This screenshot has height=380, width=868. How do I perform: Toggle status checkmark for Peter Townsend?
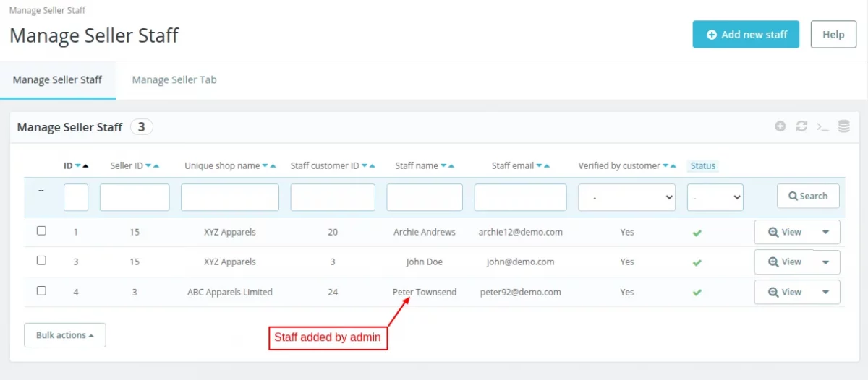click(x=697, y=293)
